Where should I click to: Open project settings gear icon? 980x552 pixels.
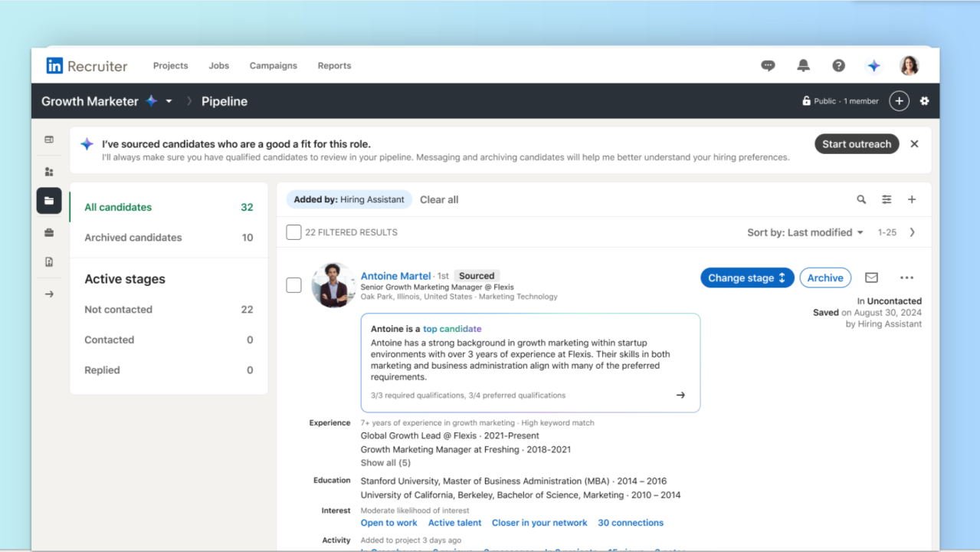pyautogui.click(x=924, y=101)
